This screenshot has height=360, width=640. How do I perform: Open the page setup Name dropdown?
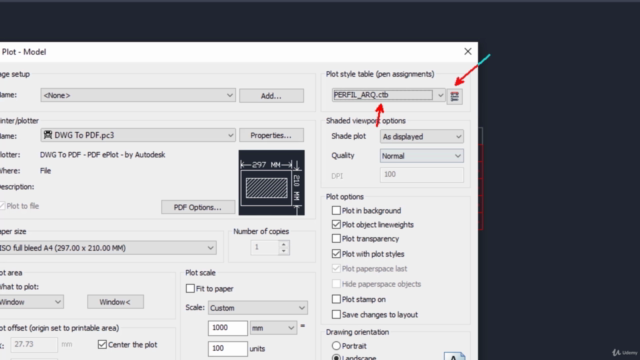(138, 95)
